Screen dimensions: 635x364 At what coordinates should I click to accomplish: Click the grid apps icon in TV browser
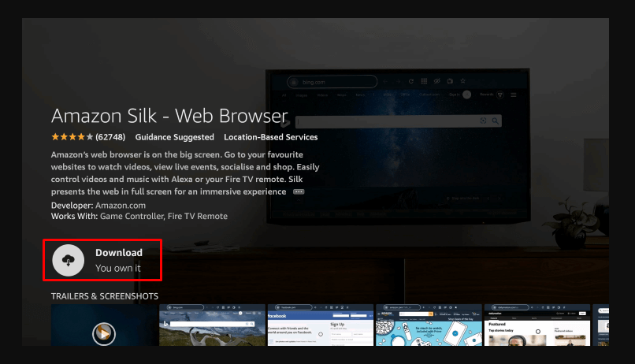(424, 81)
